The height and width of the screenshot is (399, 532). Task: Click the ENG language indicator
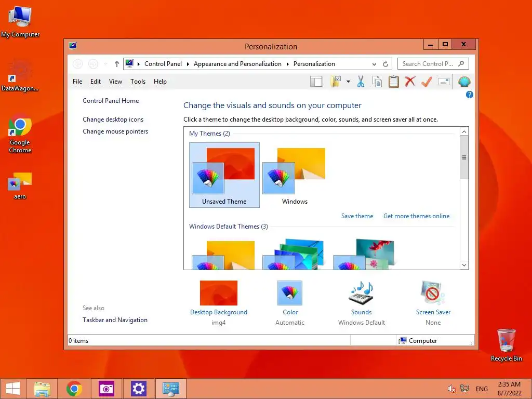[x=482, y=389]
